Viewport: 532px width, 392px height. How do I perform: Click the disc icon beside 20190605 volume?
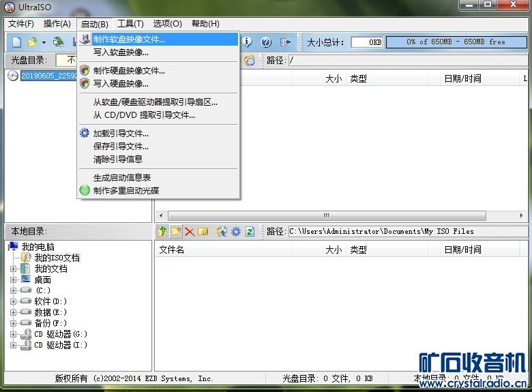[13, 75]
